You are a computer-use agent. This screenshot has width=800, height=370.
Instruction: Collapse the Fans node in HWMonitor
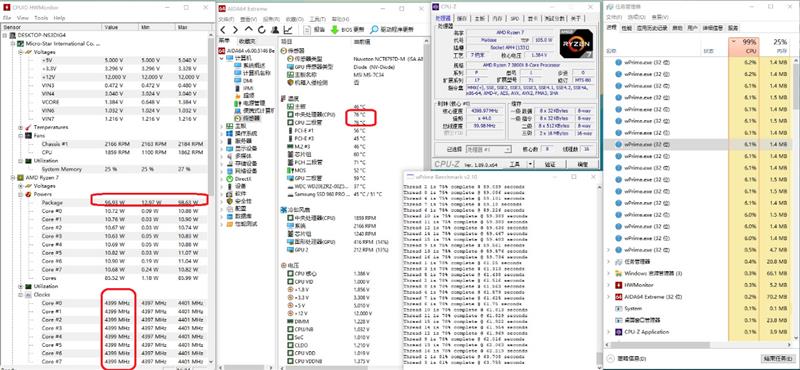pos(20,136)
